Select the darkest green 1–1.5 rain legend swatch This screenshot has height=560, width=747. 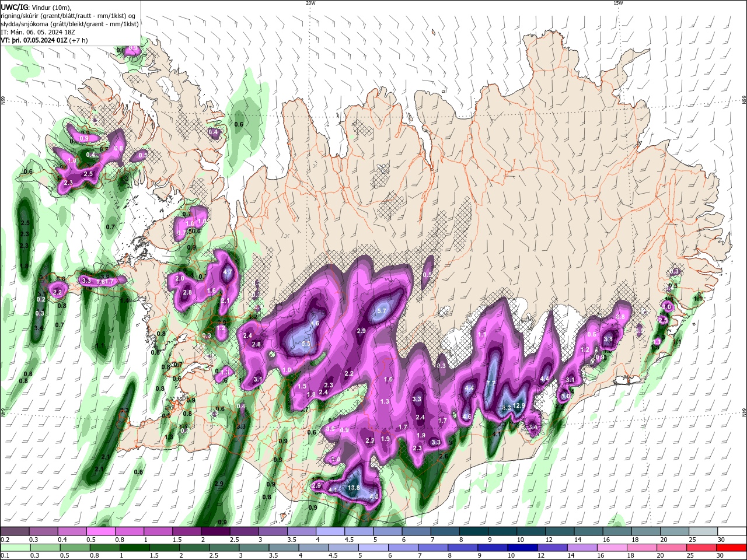(134, 548)
